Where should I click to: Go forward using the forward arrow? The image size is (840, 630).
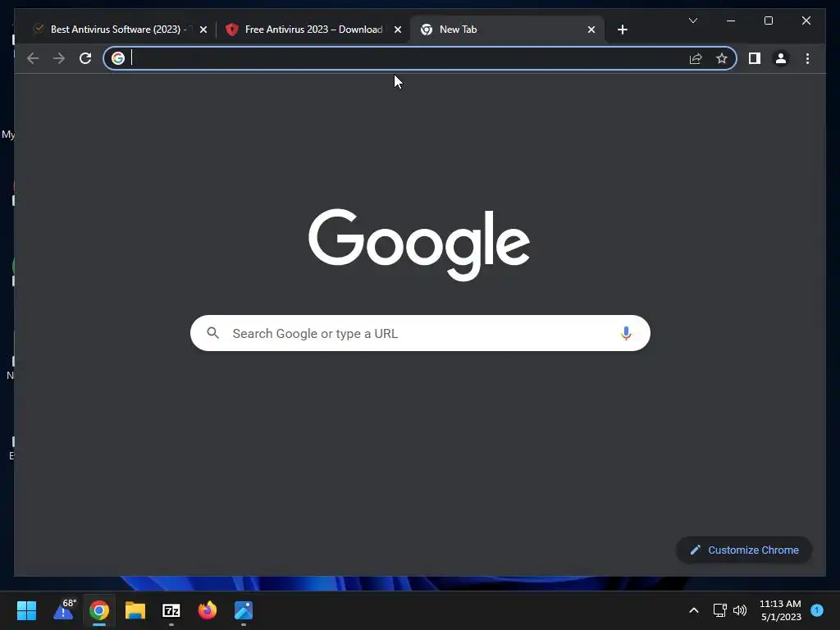pos(59,58)
